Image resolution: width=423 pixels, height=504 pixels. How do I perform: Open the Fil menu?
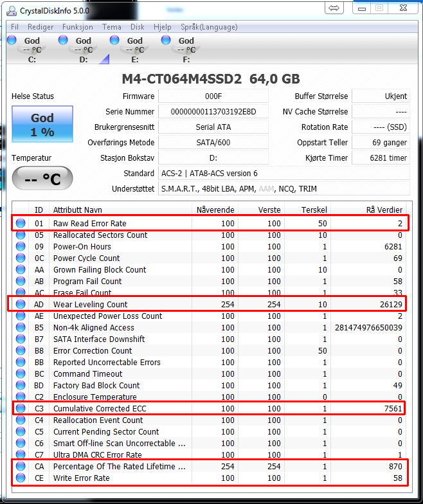[x=14, y=27]
